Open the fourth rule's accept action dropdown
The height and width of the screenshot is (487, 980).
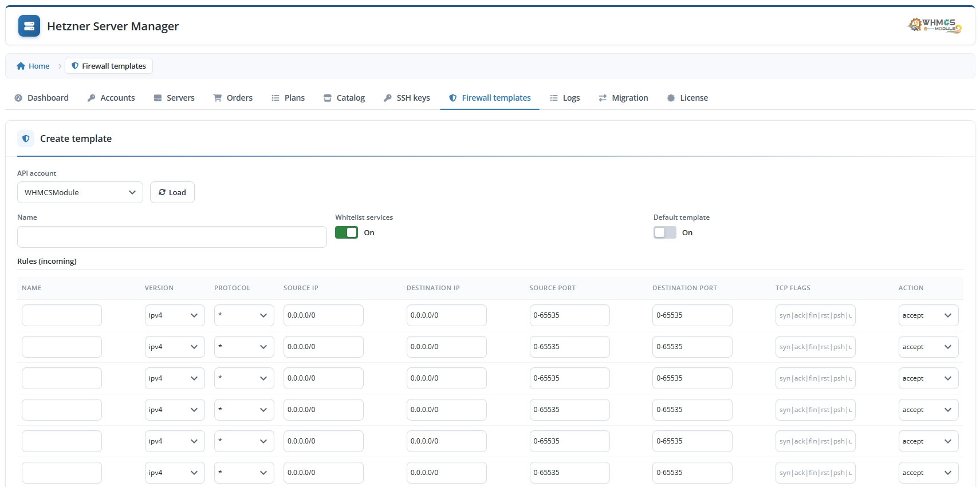pyautogui.click(x=928, y=410)
